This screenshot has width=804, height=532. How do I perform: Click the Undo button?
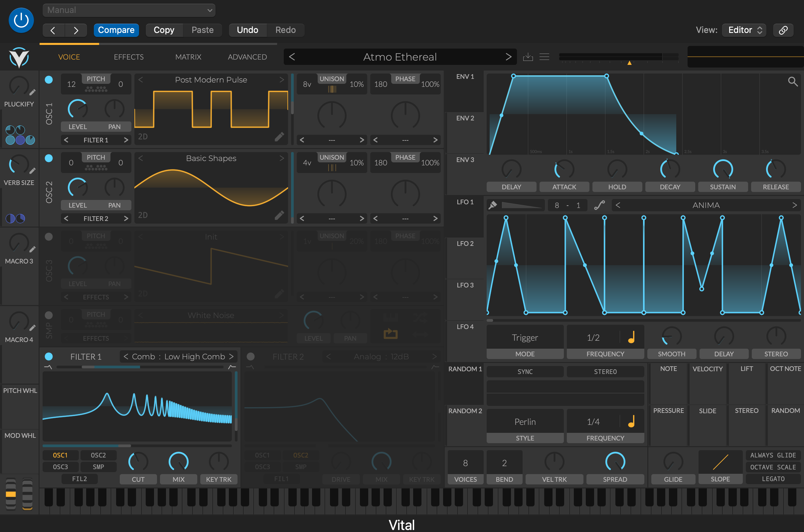247,30
